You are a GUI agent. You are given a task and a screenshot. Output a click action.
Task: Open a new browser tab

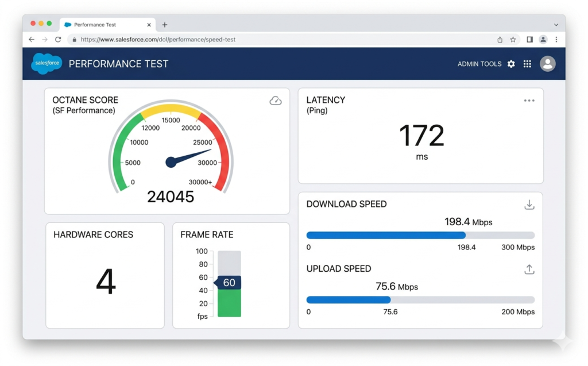point(165,25)
